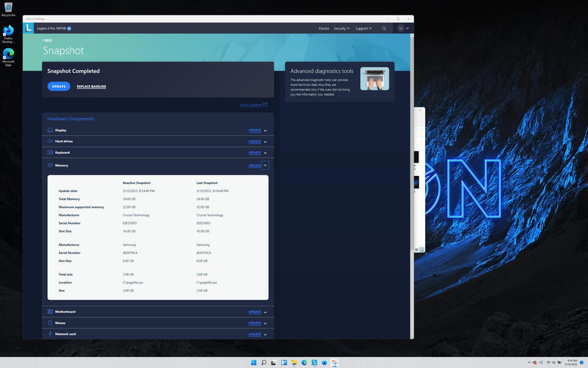Click UPDATE link in the Memory row

pos(255,166)
